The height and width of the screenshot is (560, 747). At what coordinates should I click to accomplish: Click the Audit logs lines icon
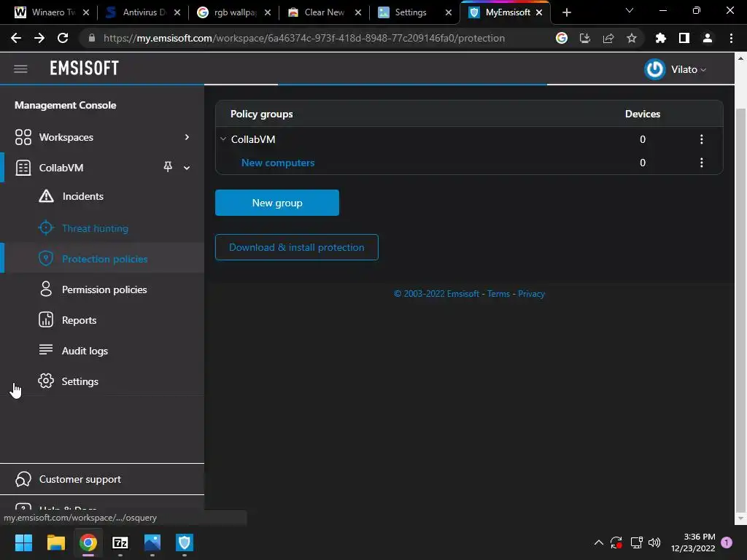[x=46, y=349]
